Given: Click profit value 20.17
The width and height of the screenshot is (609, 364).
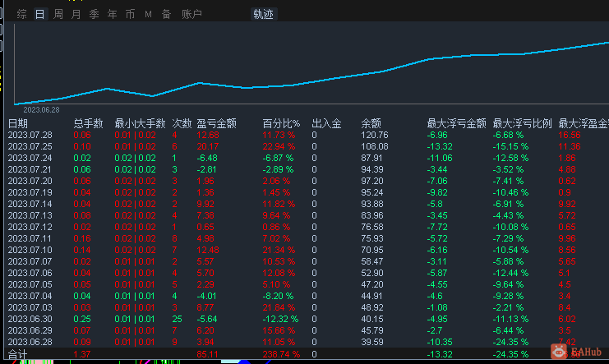Looking at the screenshot, I should 208,147.
